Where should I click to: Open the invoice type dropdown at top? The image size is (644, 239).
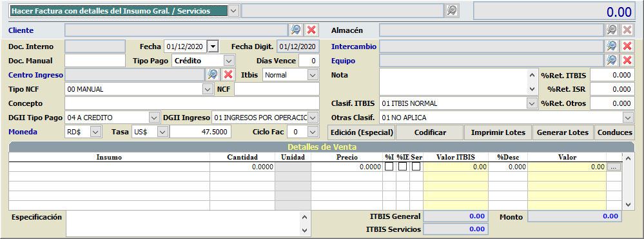[233, 11]
